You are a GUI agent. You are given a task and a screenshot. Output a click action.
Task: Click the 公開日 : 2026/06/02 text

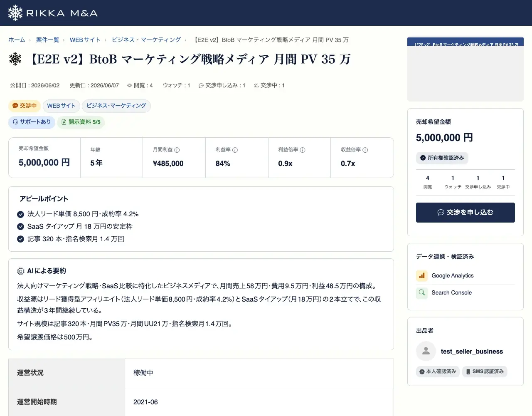pos(35,85)
